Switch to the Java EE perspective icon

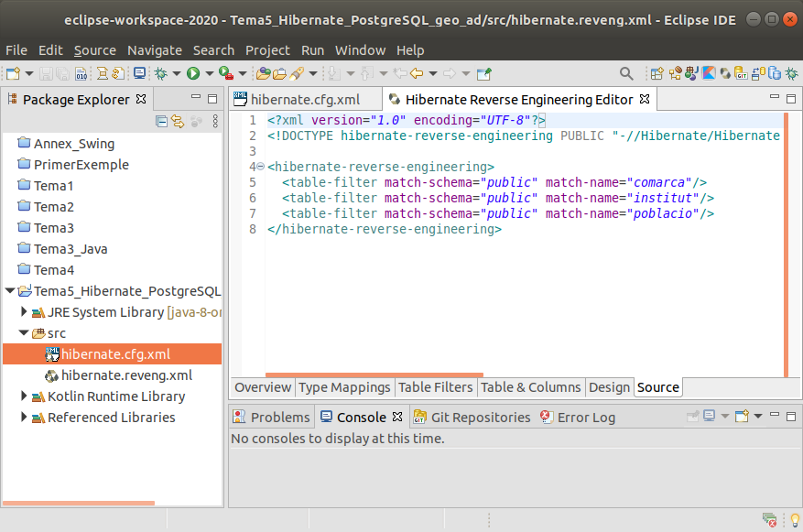[x=675, y=74]
